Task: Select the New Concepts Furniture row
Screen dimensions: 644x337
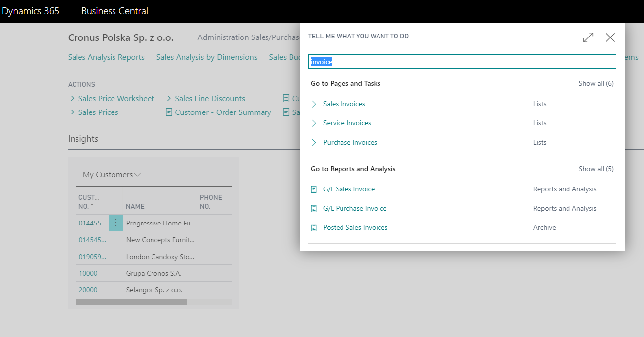Action: click(x=153, y=240)
